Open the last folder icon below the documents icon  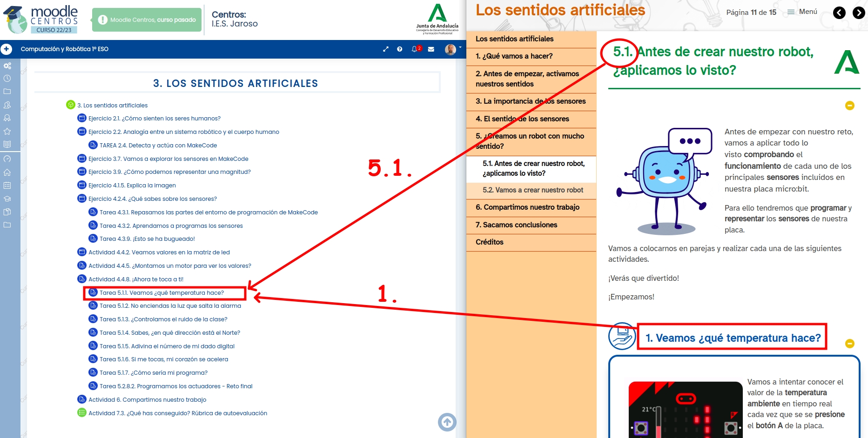7,225
